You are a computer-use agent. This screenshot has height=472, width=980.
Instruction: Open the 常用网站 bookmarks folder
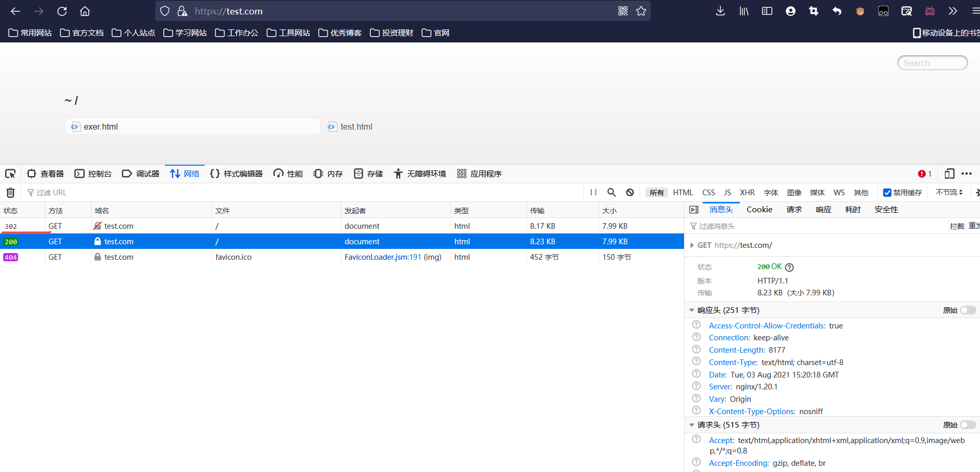pyautogui.click(x=30, y=33)
